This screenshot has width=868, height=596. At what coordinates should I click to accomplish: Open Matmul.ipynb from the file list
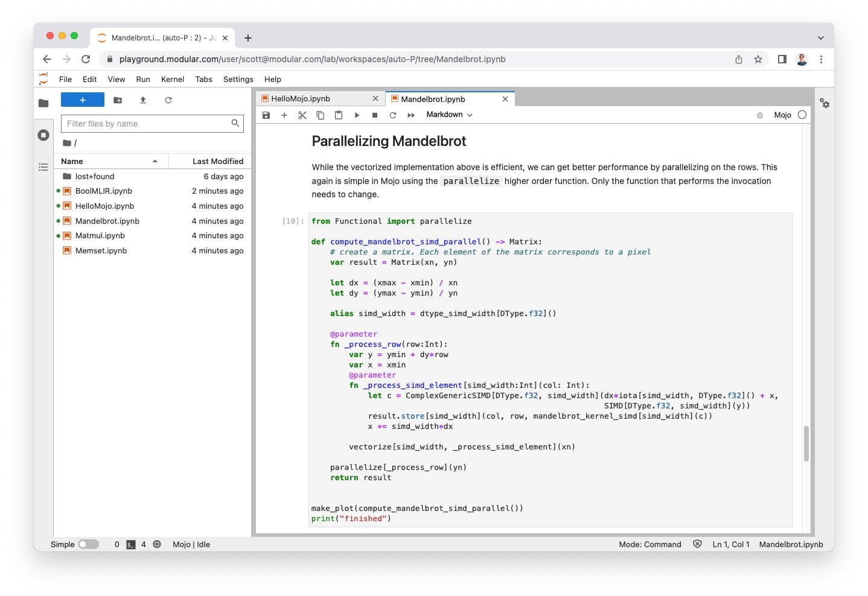click(x=100, y=236)
